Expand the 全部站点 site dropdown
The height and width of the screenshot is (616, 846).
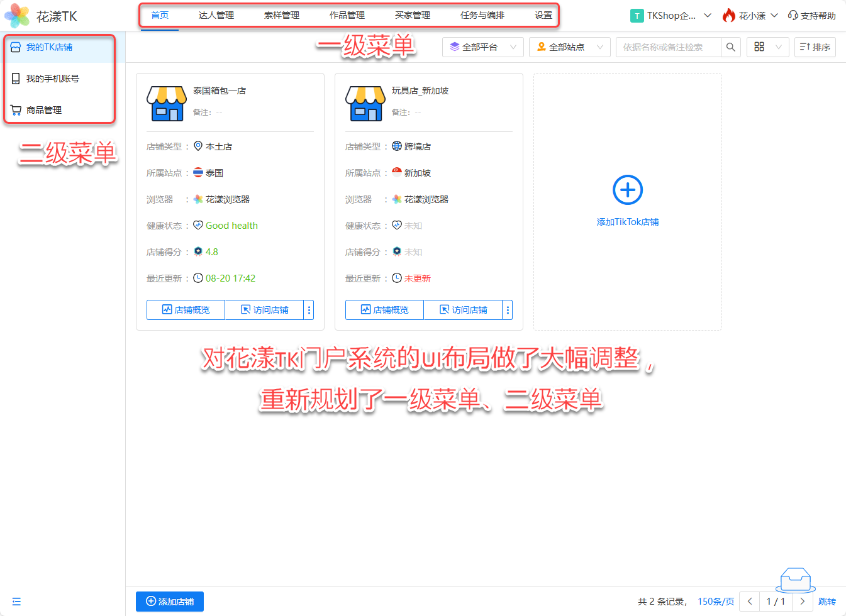click(569, 47)
